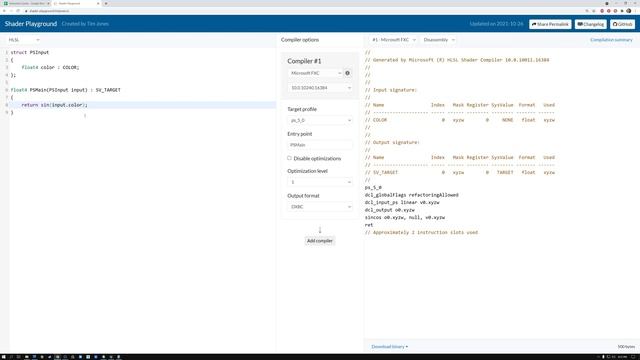This screenshot has width=640, height=360.
Task: Click the ps_5_0 line in disassembly
Action: click(x=373, y=187)
